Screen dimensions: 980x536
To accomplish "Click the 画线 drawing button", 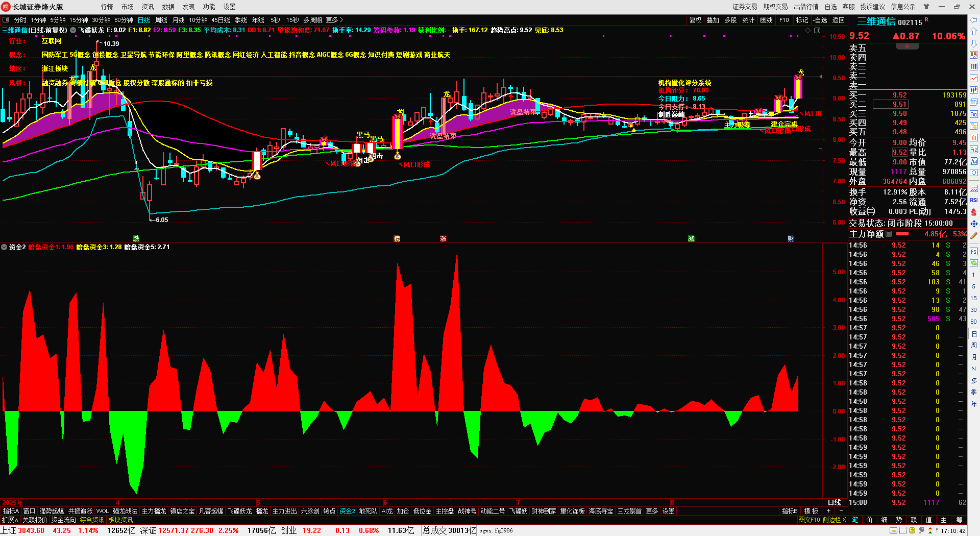I will (767, 20).
